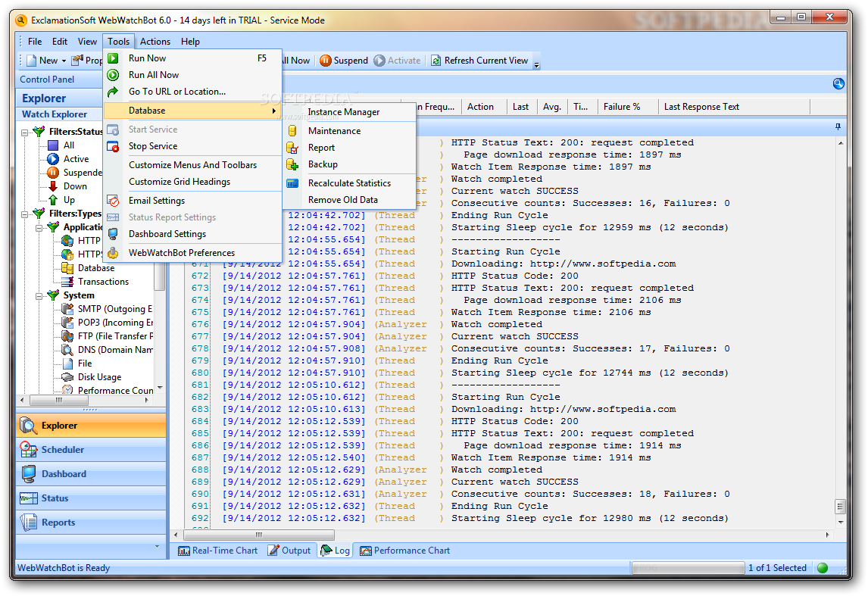Screen dimensions: 868x596
Task: Click the Last Response Text column header
Action: point(734,107)
